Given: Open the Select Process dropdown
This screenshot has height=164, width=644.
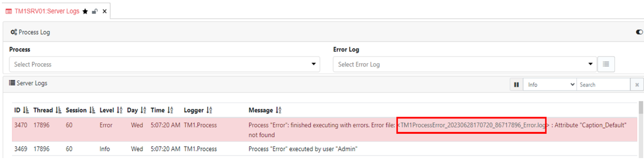Looking at the screenshot, I should point(164,64).
